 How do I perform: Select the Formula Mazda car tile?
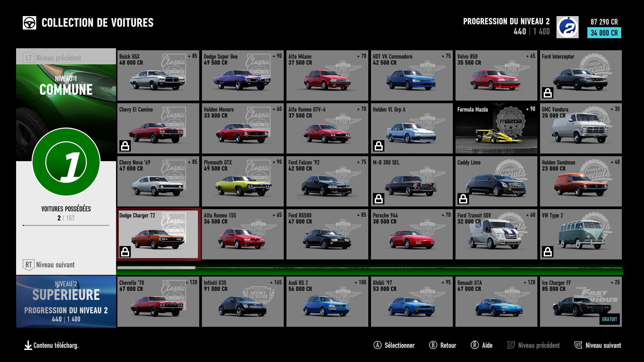point(496,128)
